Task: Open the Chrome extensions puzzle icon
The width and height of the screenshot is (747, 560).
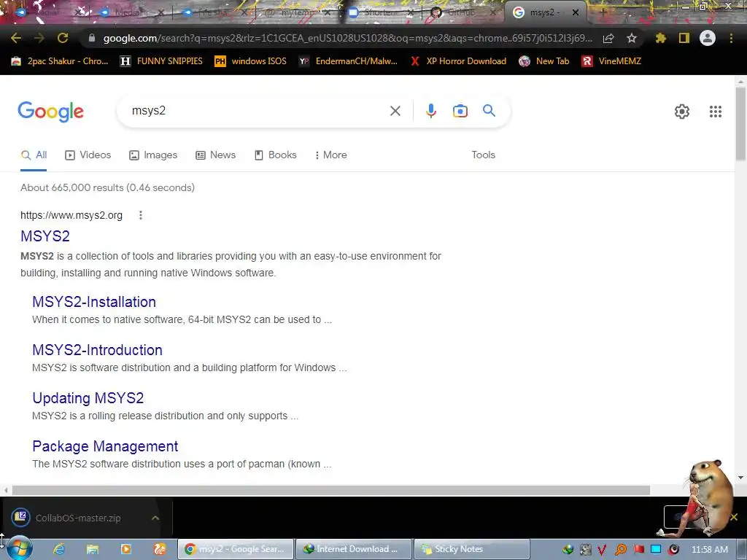Action: (x=660, y=38)
